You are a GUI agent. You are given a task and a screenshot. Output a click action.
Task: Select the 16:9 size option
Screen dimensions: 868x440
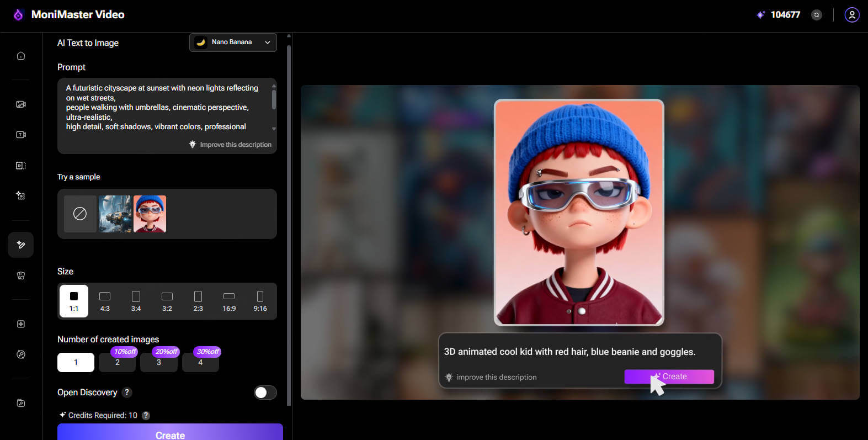[229, 301]
